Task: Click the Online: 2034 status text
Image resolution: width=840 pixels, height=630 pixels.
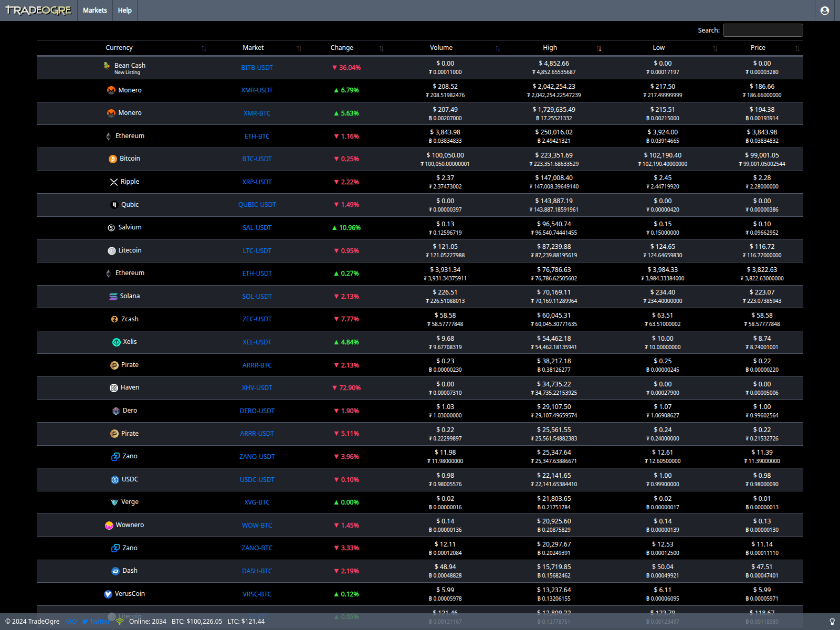Action: tap(148, 622)
